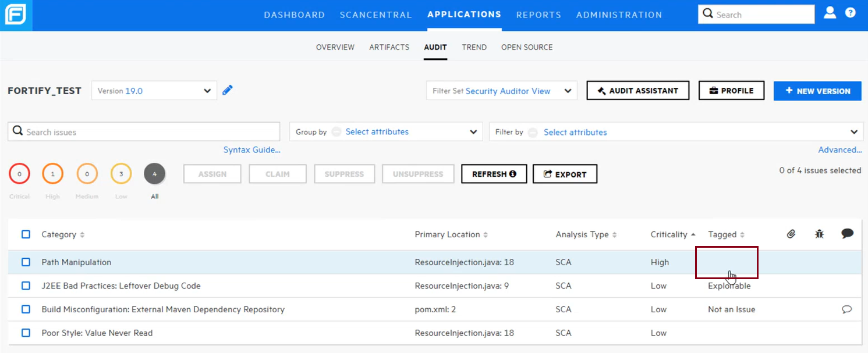Click the pencil edit version icon
This screenshot has width=868, height=353.
pyautogui.click(x=228, y=90)
